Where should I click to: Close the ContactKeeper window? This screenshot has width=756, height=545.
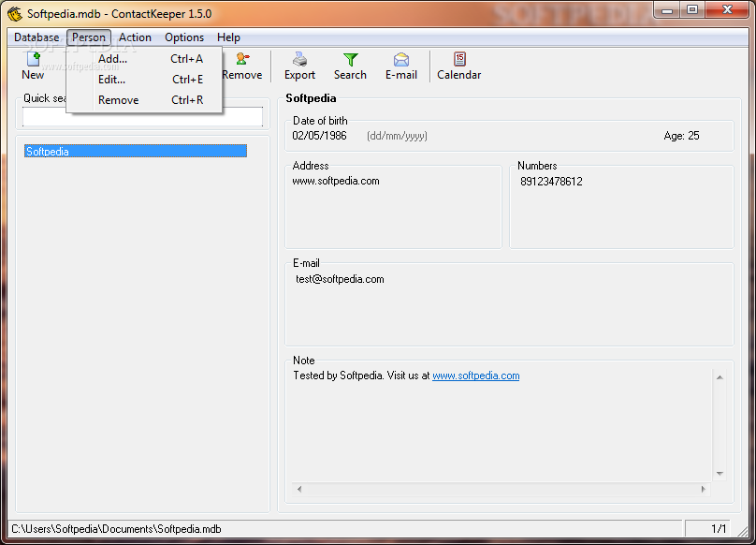pyautogui.click(x=727, y=9)
